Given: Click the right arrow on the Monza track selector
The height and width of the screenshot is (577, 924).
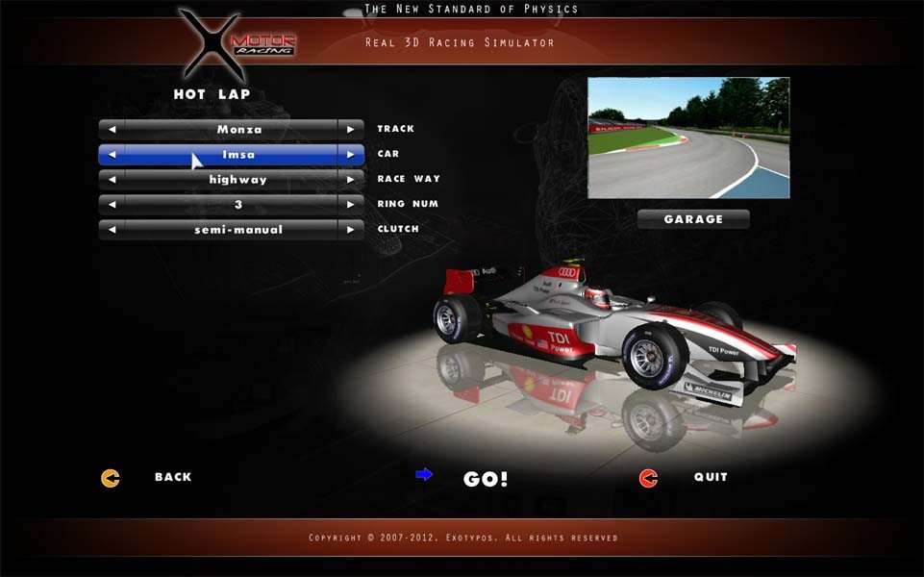Looking at the screenshot, I should 351,129.
